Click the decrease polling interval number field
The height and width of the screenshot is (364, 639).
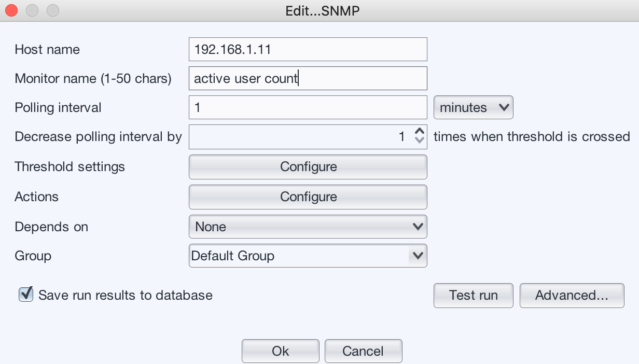tap(301, 136)
